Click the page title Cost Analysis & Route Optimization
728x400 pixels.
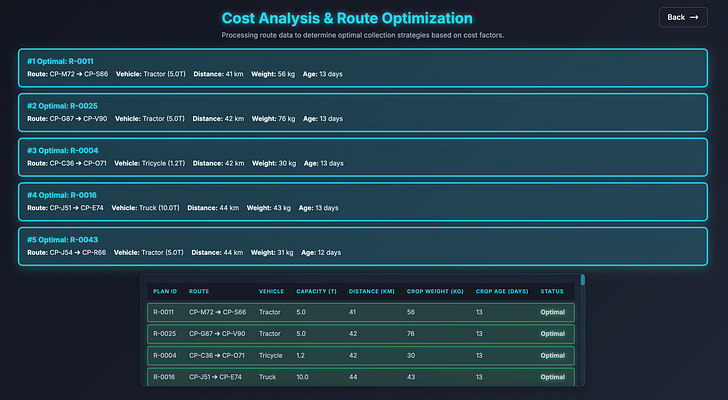pos(347,18)
